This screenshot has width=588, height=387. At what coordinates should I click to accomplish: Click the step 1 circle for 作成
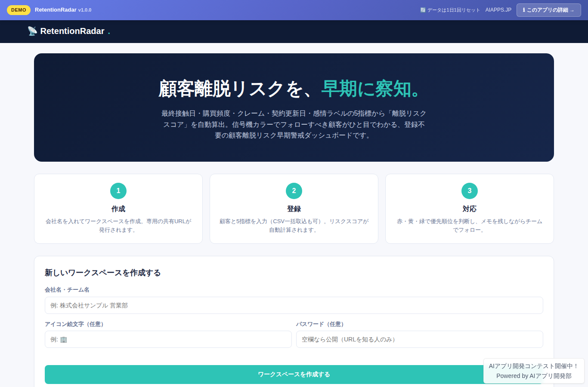[x=118, y=191]
